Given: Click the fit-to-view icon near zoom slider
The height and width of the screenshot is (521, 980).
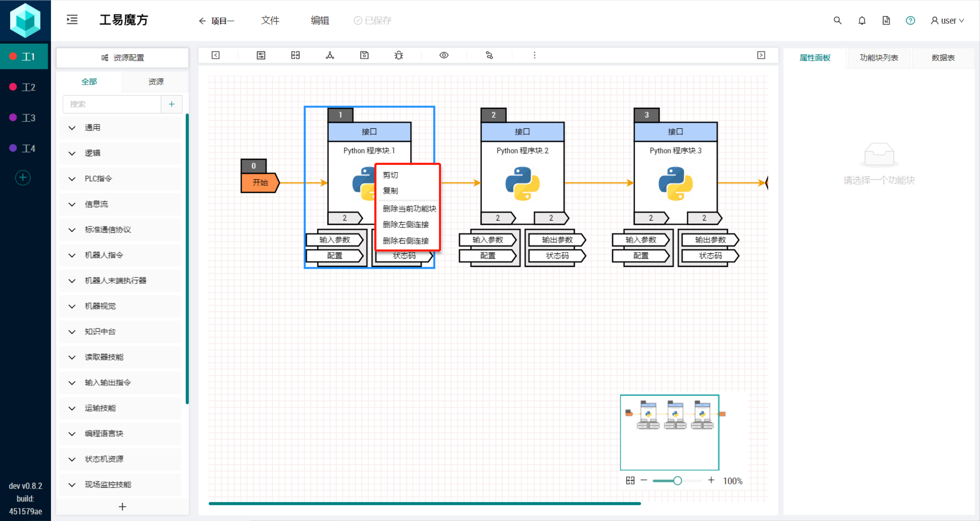Looking at the screenshot, I should pos(630,481).
